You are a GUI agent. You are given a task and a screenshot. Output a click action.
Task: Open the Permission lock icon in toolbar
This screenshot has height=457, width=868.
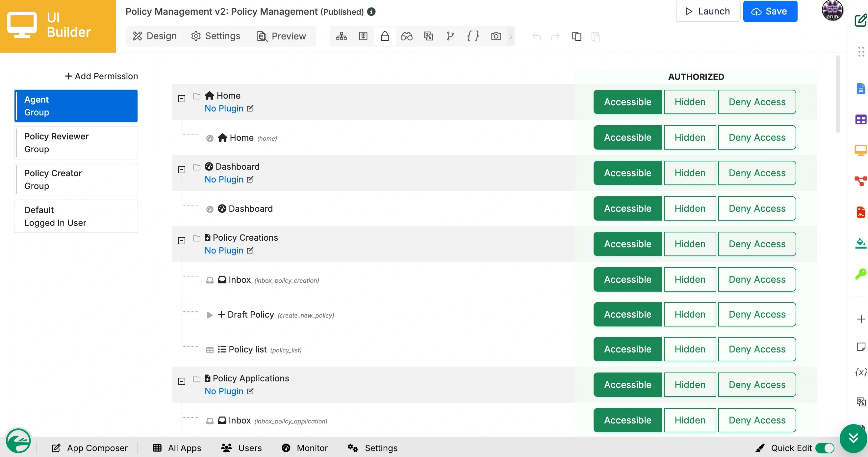384,36
